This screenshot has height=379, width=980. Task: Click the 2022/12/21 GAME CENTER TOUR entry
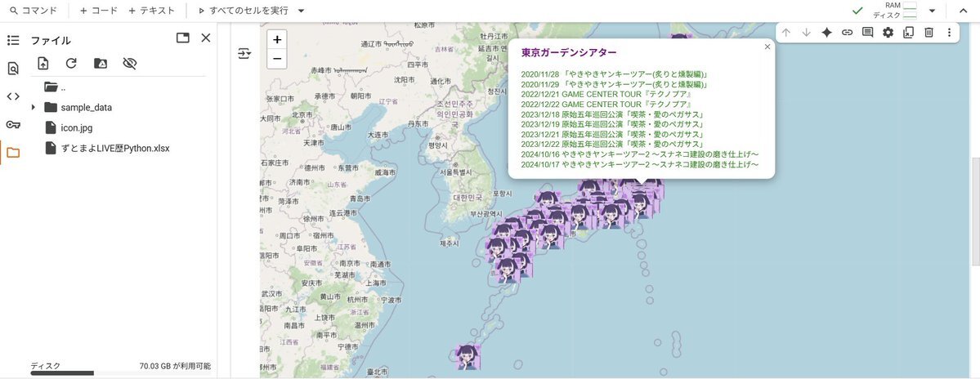tap(605, 94)
